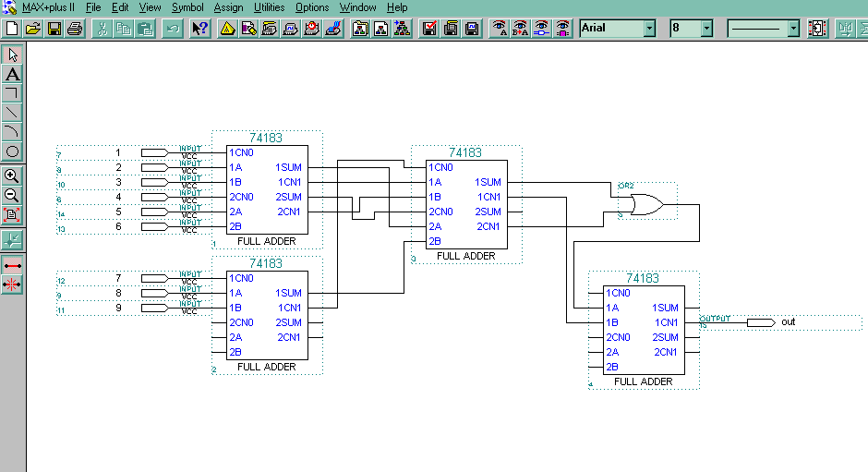Image resolution: width=868 pixels, height=472 pixels.
Task: Open the View menu
Action: tap(150, 7)
